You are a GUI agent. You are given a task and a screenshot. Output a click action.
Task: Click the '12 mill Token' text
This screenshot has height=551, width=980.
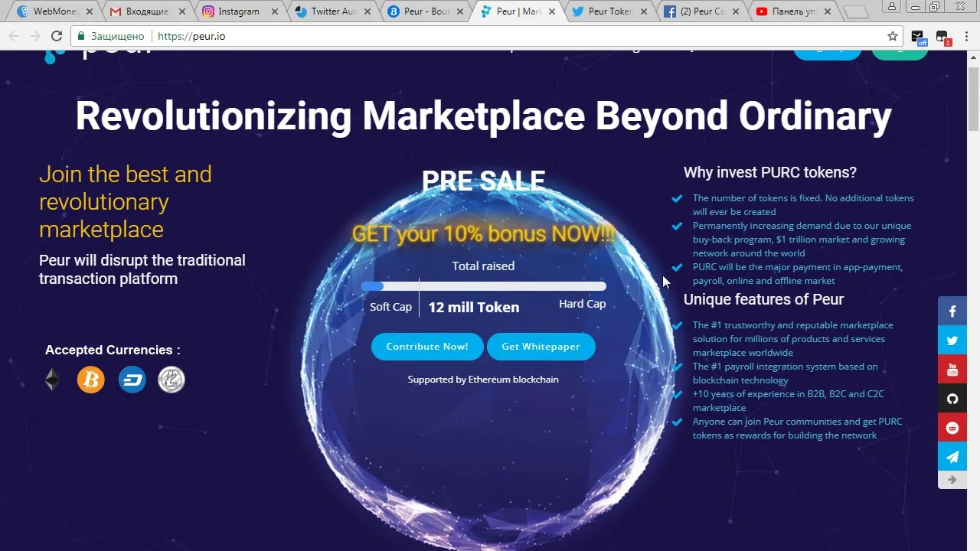coord(474,307)
